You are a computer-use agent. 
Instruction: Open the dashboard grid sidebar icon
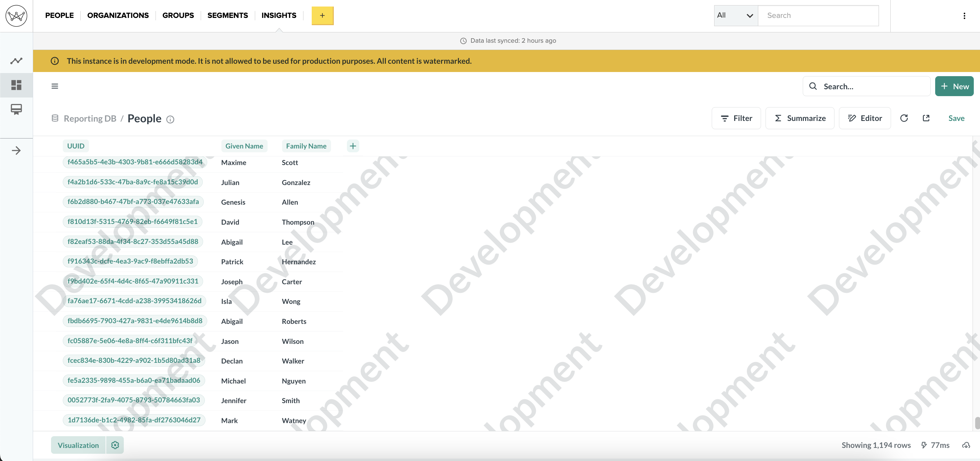click(16, 85)
